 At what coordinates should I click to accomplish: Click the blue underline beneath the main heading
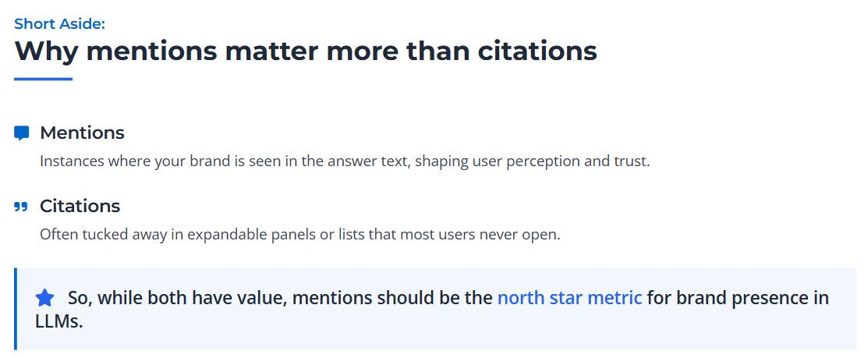tap(43, 79)
